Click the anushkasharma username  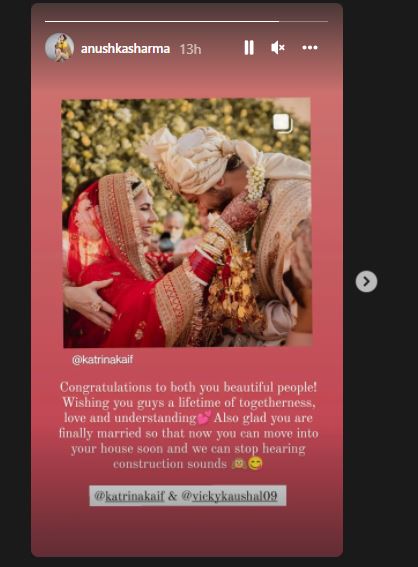click(x=125, y=48)
